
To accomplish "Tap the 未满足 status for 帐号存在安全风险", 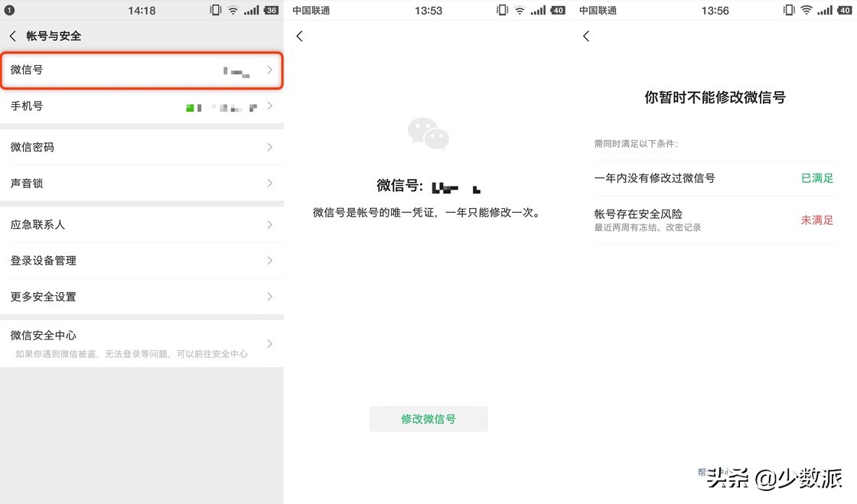I will [x=816, y=219].
